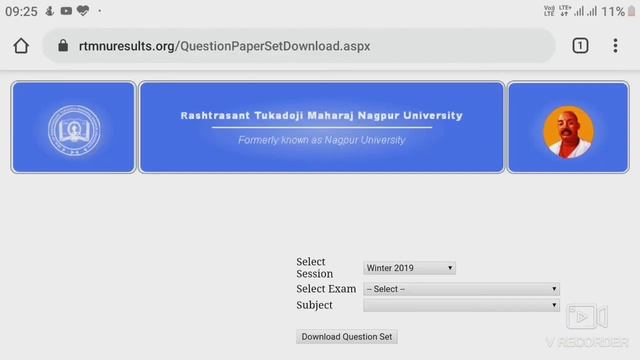Click the rtmnuresults.org address bar URL
Viewport: 640px width, 360px height.
(x=224, y=46)
